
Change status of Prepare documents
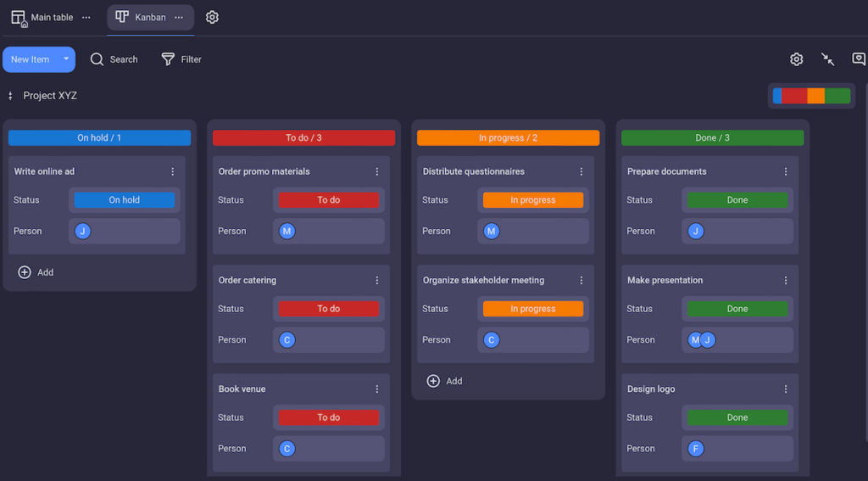(x=737, y=200)
